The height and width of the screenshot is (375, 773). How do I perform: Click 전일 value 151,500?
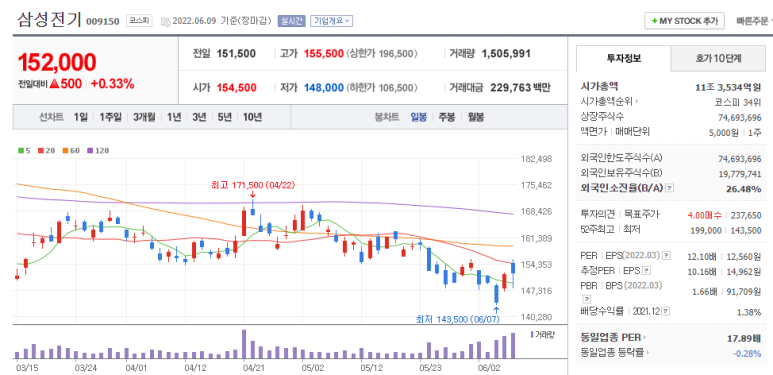point(236,53)
